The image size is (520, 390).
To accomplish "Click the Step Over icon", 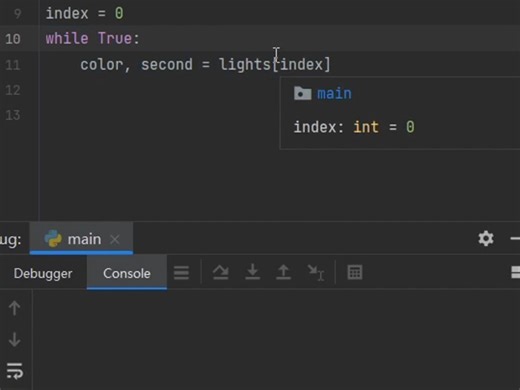I will 221,272.
